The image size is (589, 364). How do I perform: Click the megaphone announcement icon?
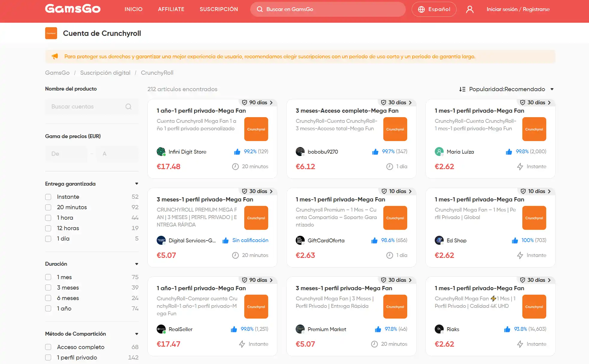tap(55, 56)
